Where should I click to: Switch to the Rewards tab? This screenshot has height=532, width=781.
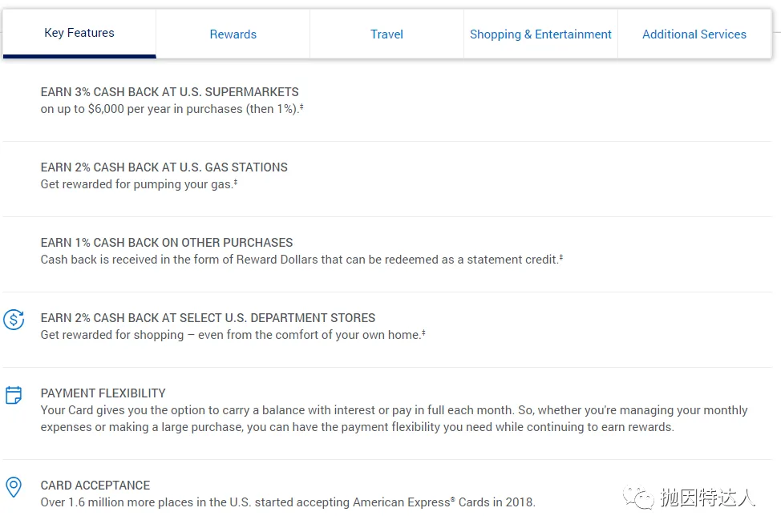tap(233, 34)
